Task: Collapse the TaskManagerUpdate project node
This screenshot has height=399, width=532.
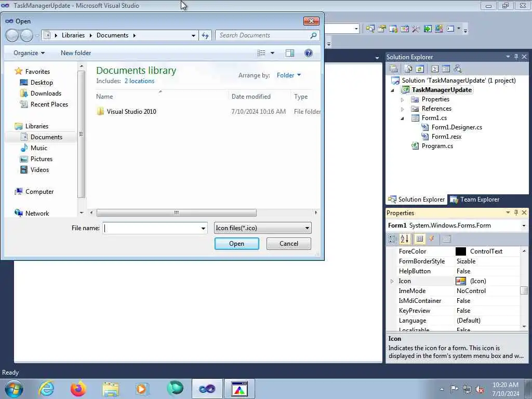Action: tap(393, 90)
